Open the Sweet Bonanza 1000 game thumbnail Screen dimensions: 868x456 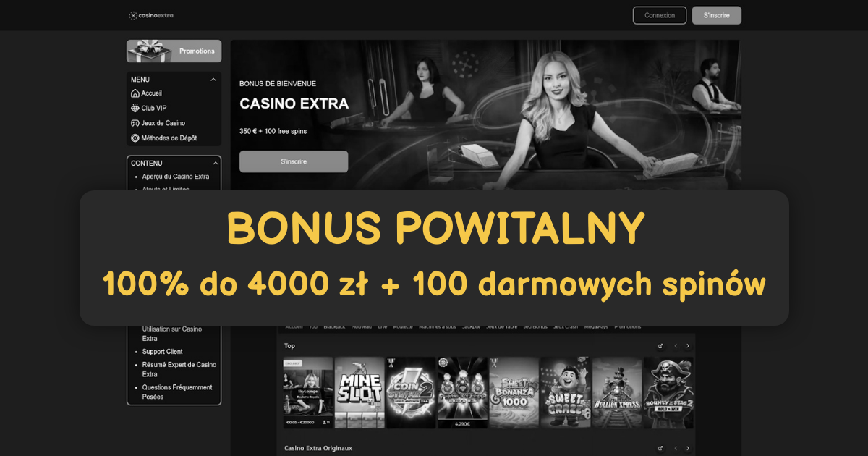click(x=514, y=392)
